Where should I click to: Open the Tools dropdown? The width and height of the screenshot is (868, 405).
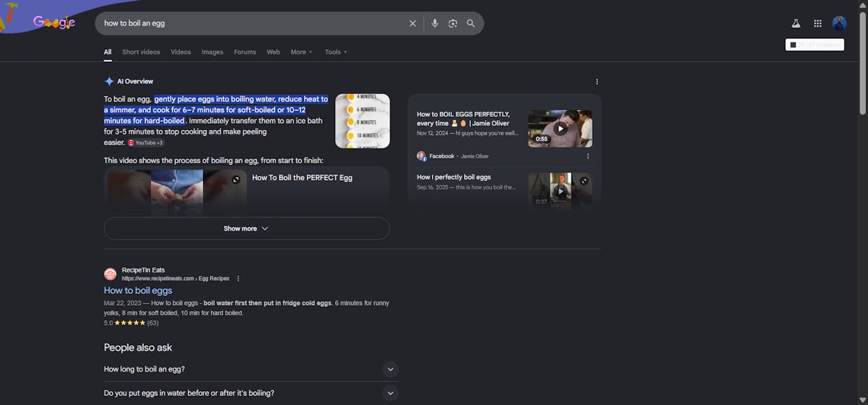(336, 52)
